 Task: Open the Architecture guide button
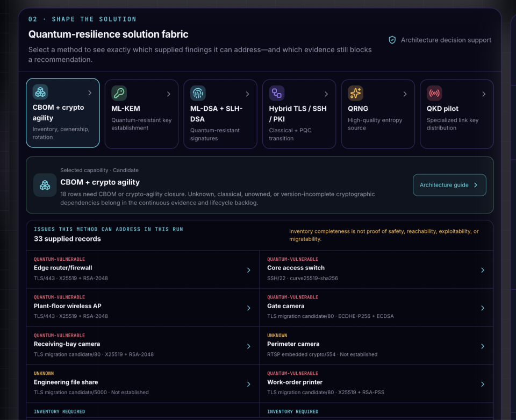(449, 185)
